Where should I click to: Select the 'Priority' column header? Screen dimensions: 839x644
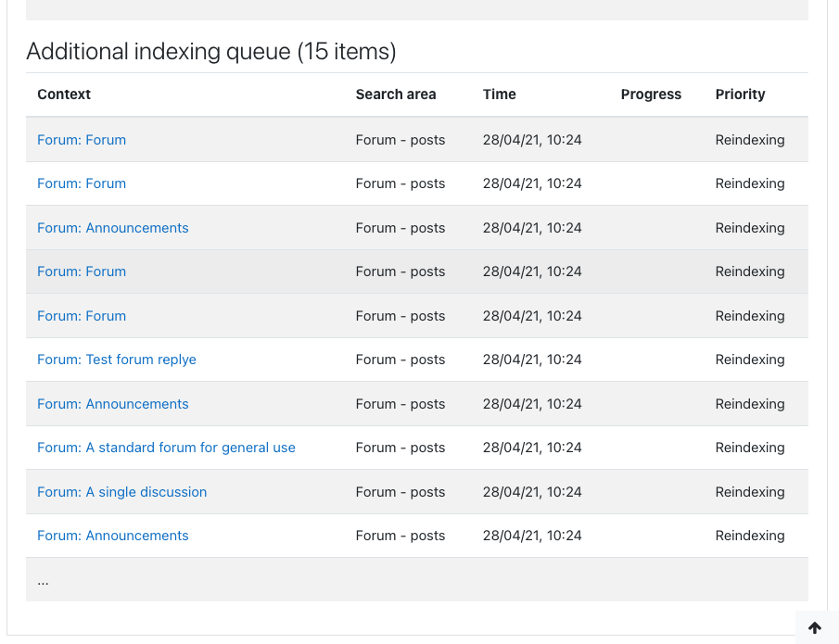(x=740, y=95)
